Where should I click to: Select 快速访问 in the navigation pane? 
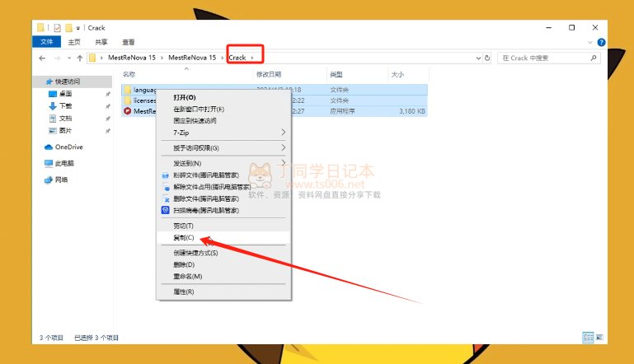coord(68,82)
